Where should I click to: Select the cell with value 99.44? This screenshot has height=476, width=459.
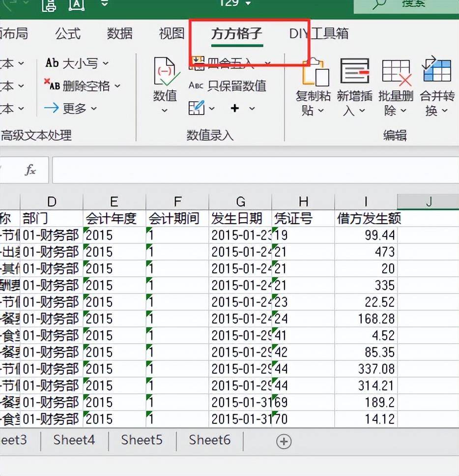[x=366, y=235]
